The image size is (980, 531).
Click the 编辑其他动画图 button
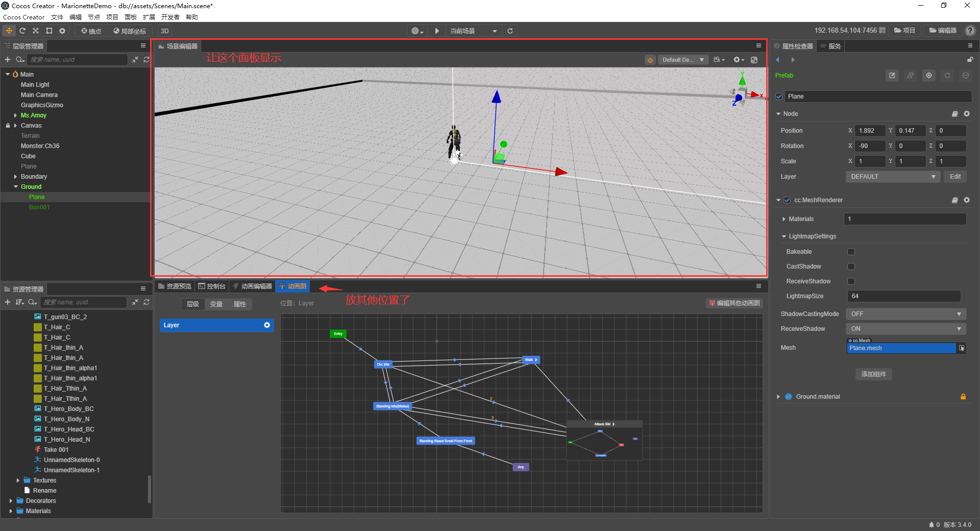coord(734,303)
